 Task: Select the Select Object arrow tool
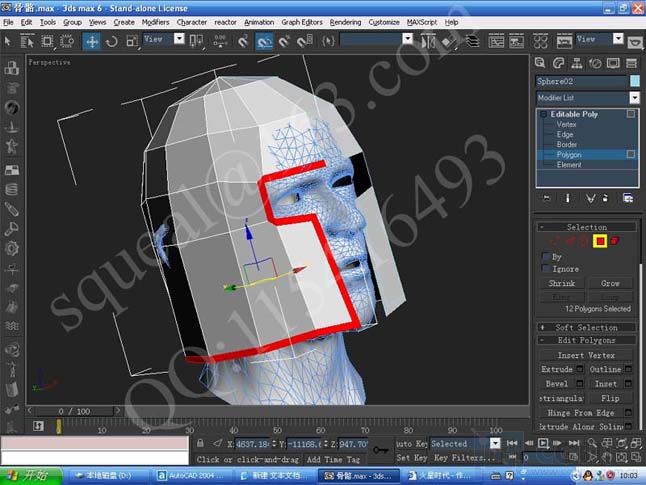[7, 41]
